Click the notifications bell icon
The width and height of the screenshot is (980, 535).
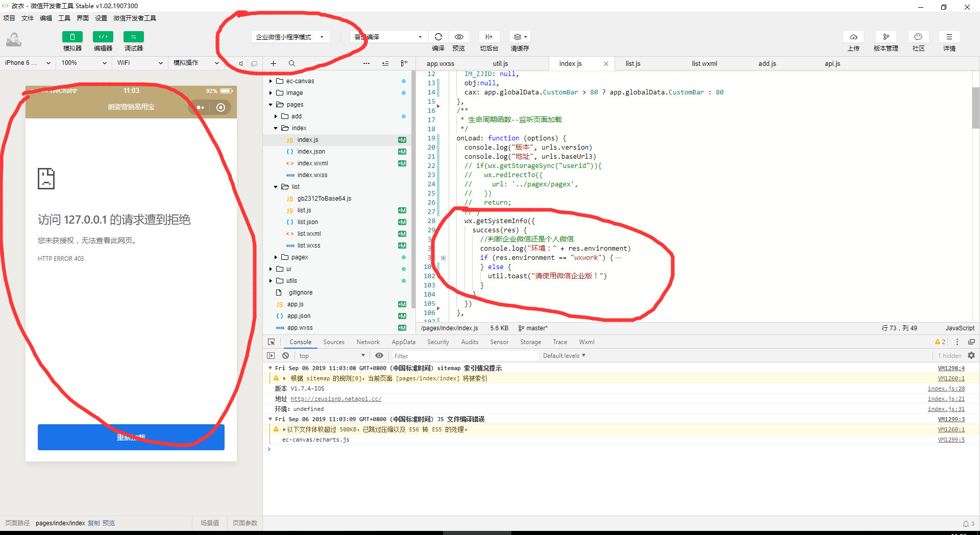pos(966,524)
